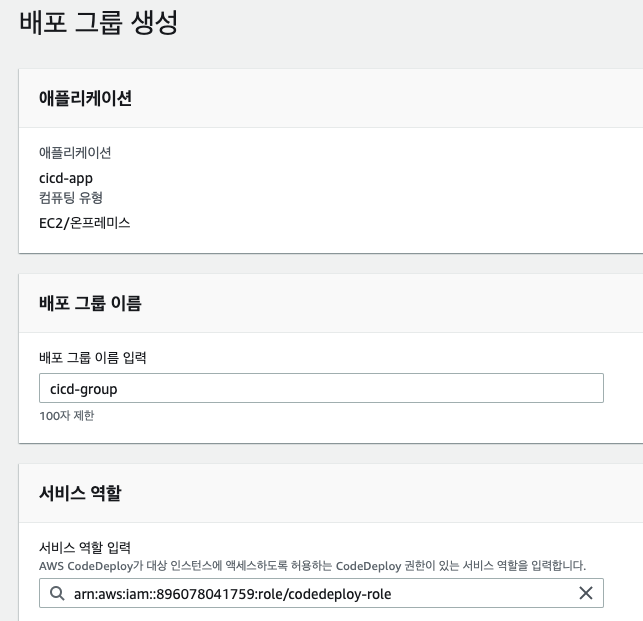Viewport: 643px width, 621px height.
Task: Click the magnifier icon in the service role field
Action: (57, 593)
